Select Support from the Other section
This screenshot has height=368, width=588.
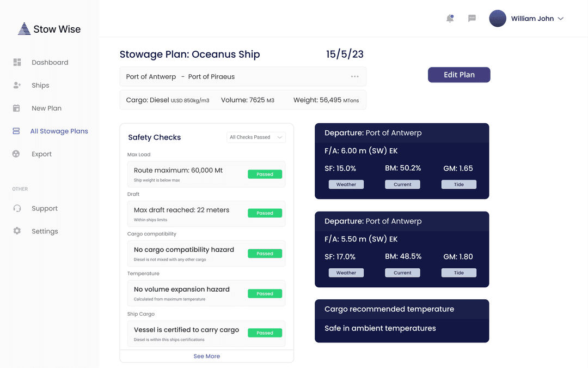pyautogui.click(x=44, y=208)
